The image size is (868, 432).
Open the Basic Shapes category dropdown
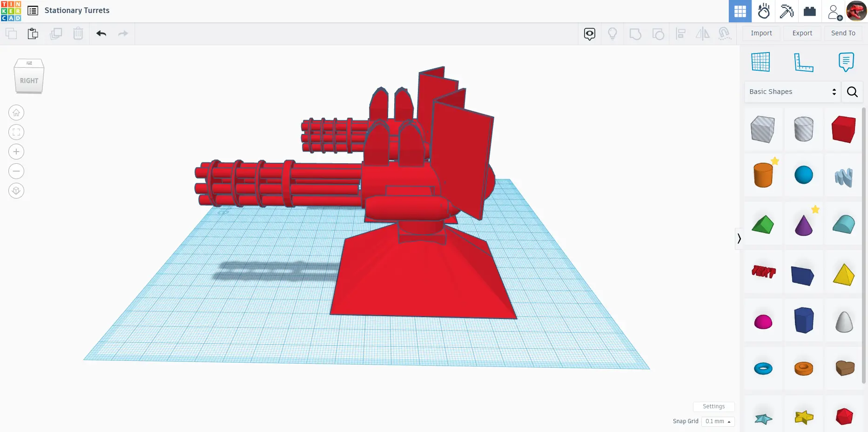(x=792, y=92)
